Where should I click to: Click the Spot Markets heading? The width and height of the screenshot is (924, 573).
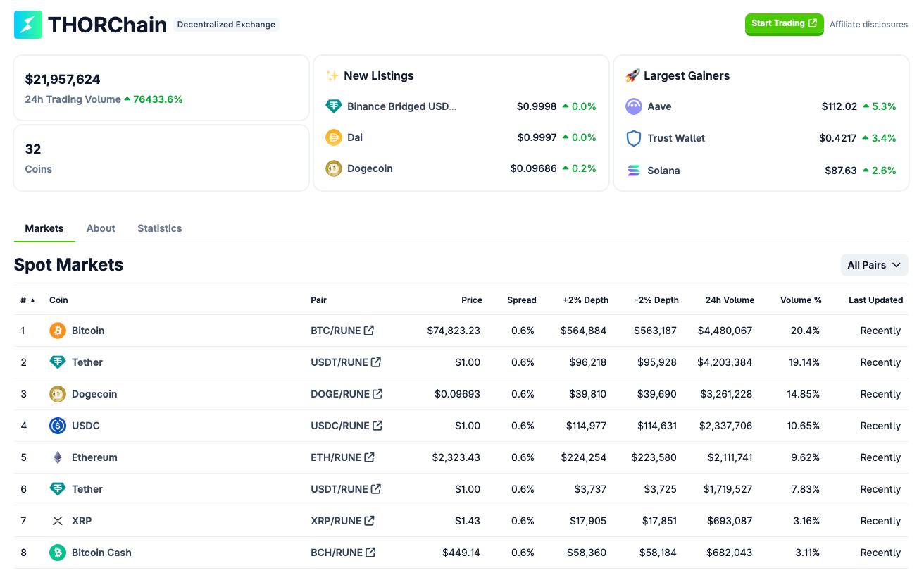pos(68,265)
